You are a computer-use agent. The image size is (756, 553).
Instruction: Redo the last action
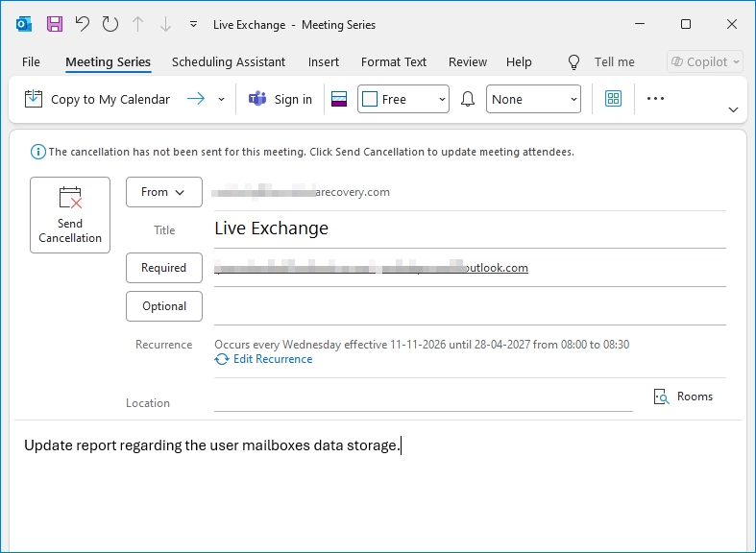click(x=110, y=24)
